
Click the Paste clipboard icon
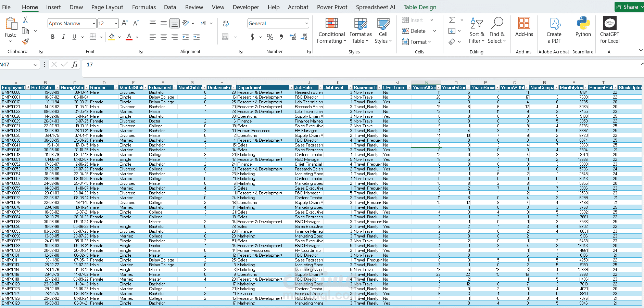click(11, 24)
